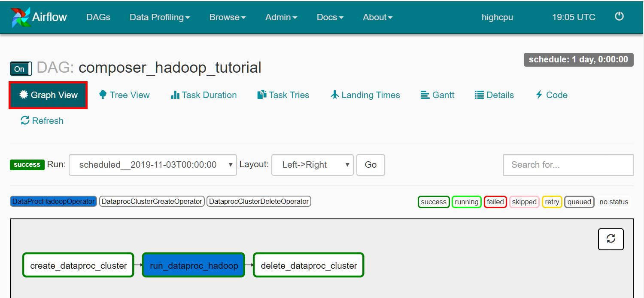This screenshot has width=644, height=298.
Task: Click the run_dataproc_hadoop task node
Action: tap(194, 265)
